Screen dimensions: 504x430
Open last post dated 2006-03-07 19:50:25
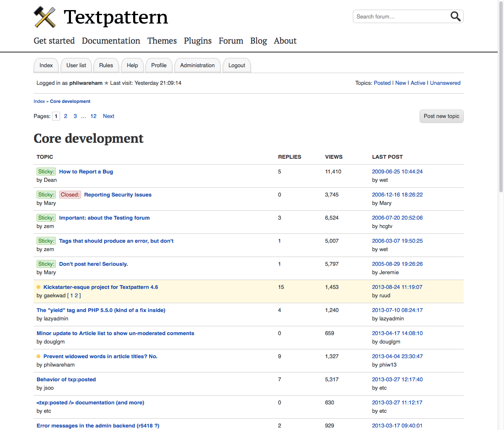coord(397,241)
